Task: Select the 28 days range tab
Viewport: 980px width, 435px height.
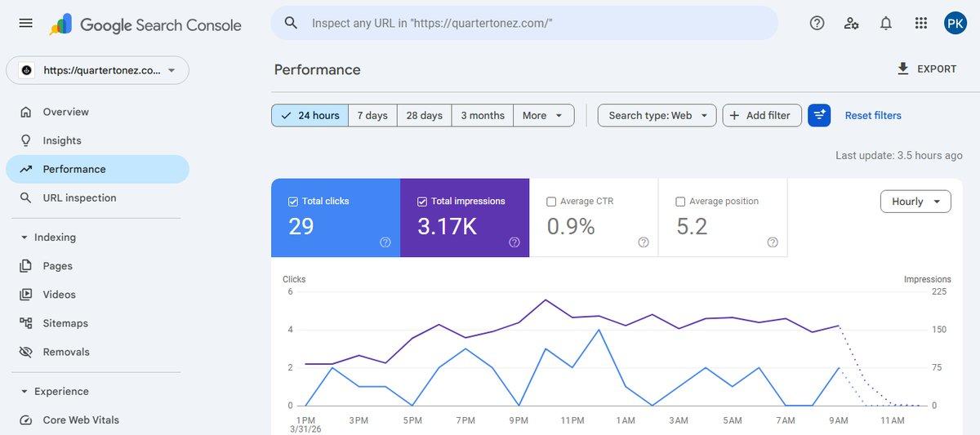Action: click(425, 115)
